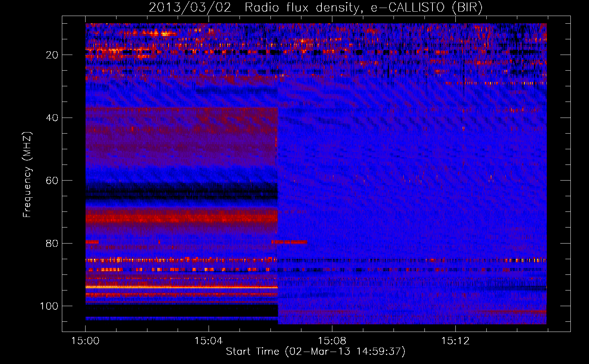Image resolution: width=589 pixels, height=364 pixels.
Task: Click the '15:08' time tick label
Action: pos(332,341)
